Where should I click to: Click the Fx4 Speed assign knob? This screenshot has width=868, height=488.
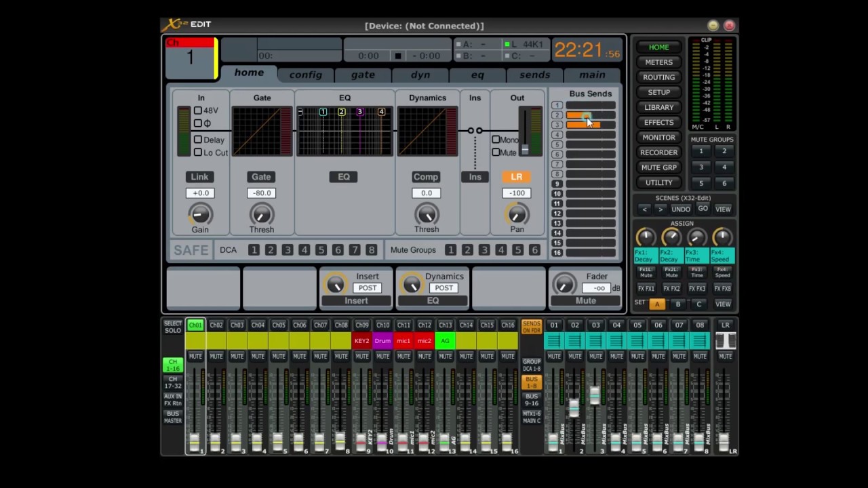point(722,237)
